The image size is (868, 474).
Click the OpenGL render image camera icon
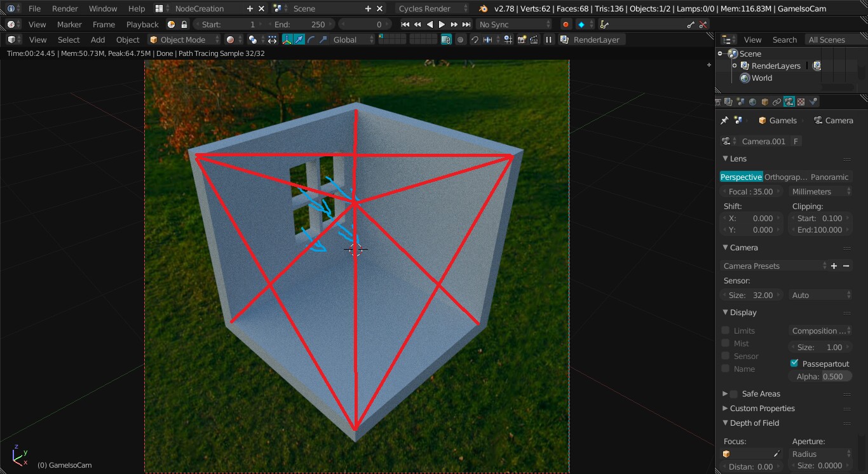pos(522,39)
